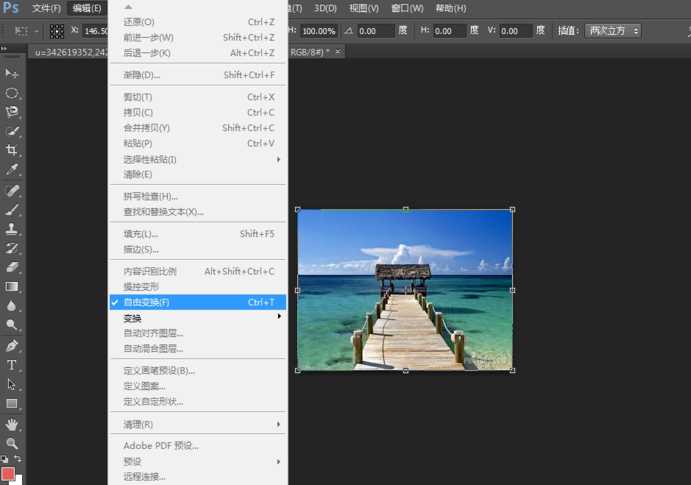Select the Elliptical Marquee tool
This screenshot has width=691, height=485.
[x=12, y=93]
